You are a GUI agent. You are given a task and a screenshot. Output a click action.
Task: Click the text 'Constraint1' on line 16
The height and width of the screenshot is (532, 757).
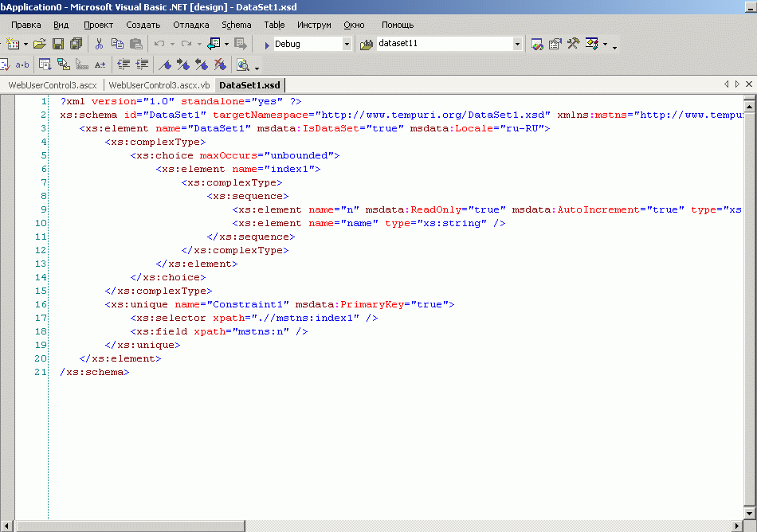point(248,304)
